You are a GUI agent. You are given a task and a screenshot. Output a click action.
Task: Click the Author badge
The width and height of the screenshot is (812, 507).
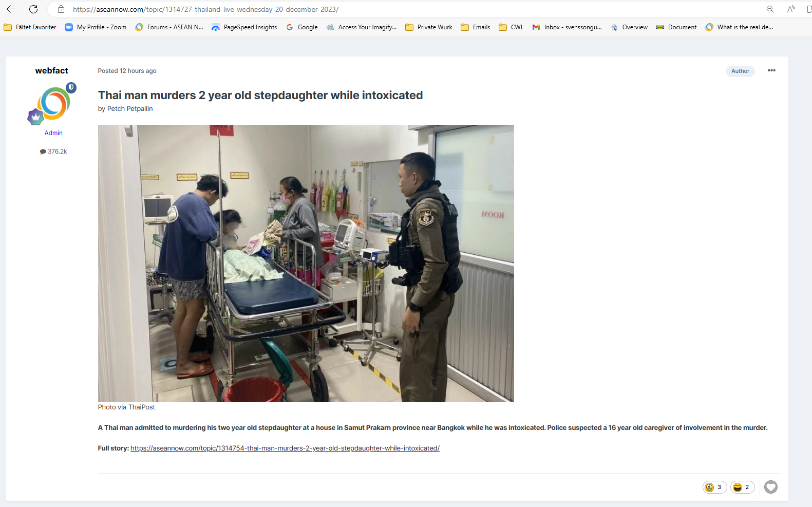point(740,71)
